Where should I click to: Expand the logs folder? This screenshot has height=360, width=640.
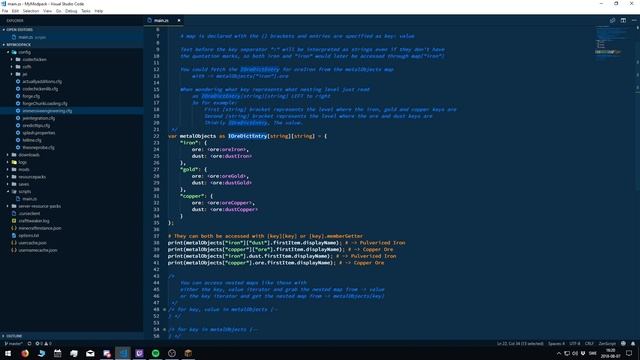[22, 162]
